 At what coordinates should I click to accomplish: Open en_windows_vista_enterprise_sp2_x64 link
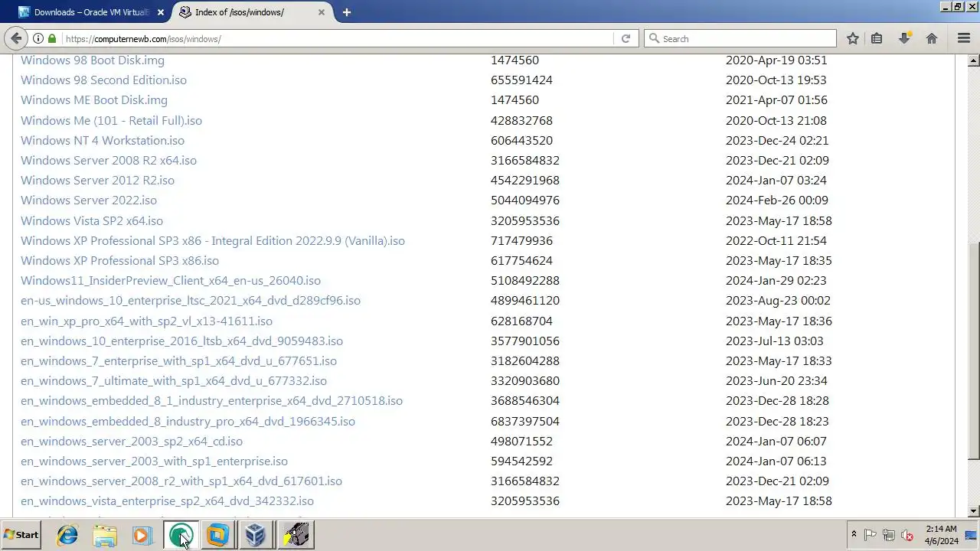[167, 500]
